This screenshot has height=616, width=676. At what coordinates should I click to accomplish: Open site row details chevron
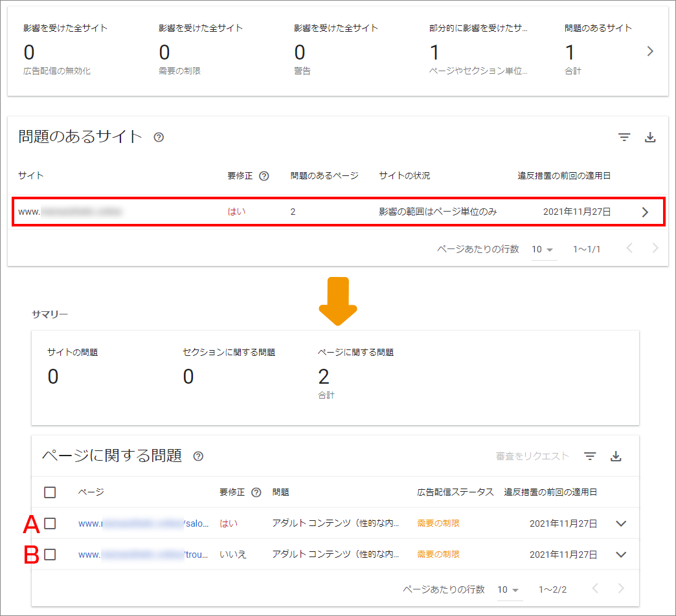[x=645, y=212]
